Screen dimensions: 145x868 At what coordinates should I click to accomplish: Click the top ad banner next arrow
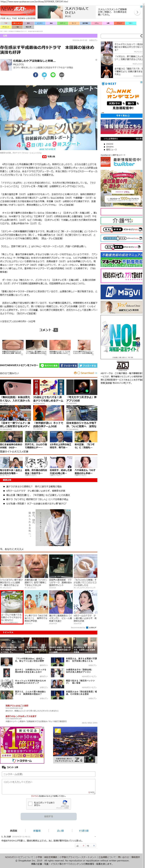click(137, 12)
